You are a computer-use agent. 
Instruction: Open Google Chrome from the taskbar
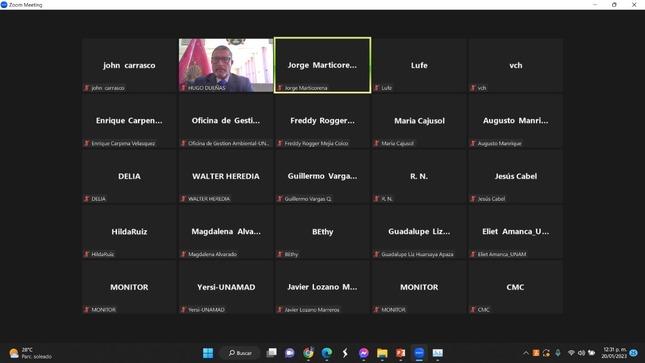tap(308, 353)
